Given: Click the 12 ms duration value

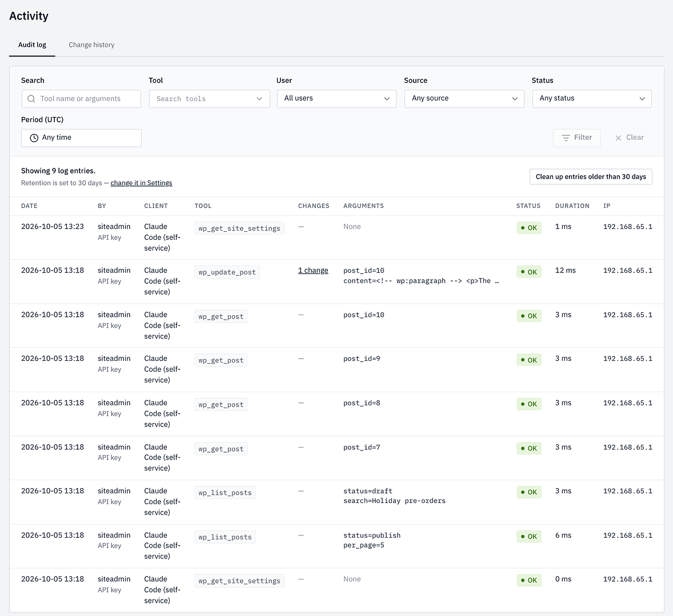Looking at the screenshot, I should [x=565, y=270].
